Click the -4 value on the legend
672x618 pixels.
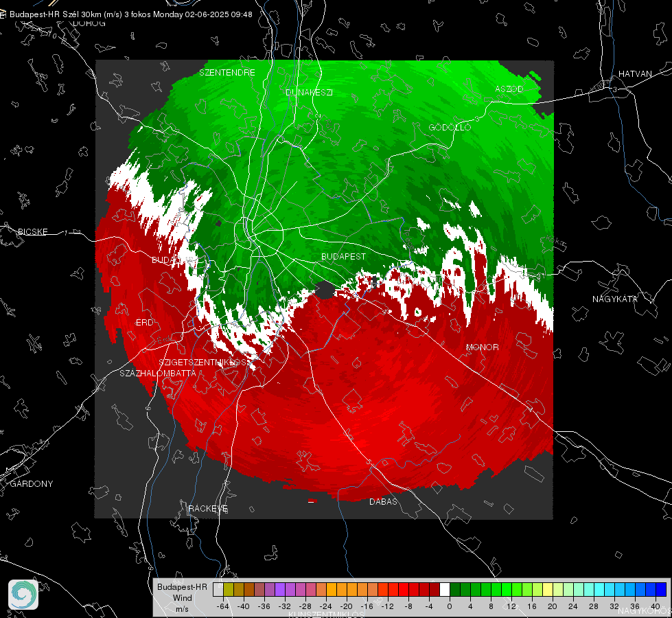429,606
